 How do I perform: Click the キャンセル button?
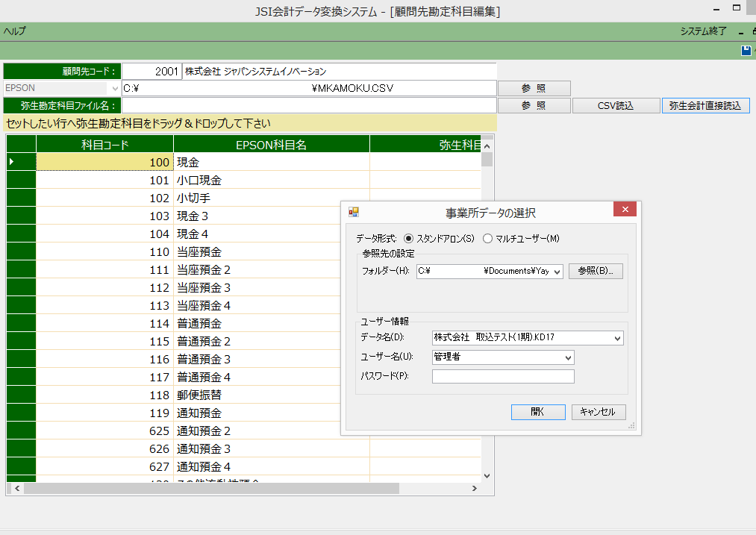(599, 412)
